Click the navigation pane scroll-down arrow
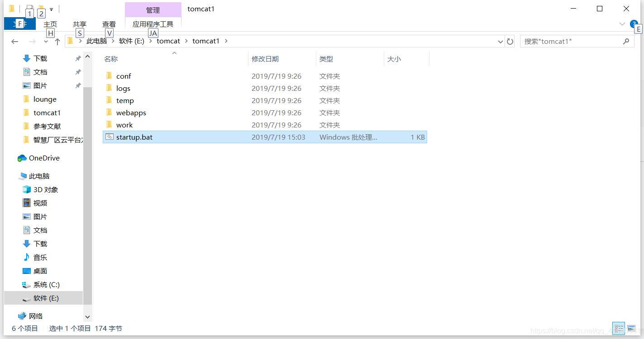 point(88,317)
